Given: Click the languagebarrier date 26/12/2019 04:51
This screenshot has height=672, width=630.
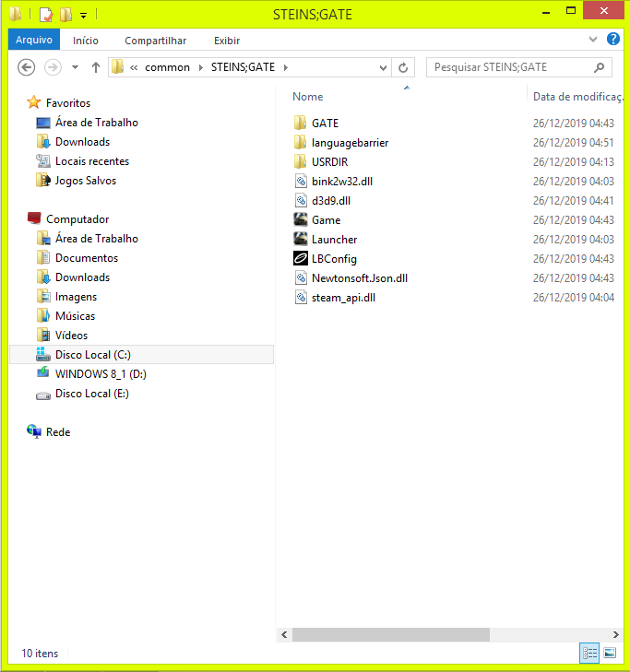Looking at the screenshot, I should click(x=574, y=142).
